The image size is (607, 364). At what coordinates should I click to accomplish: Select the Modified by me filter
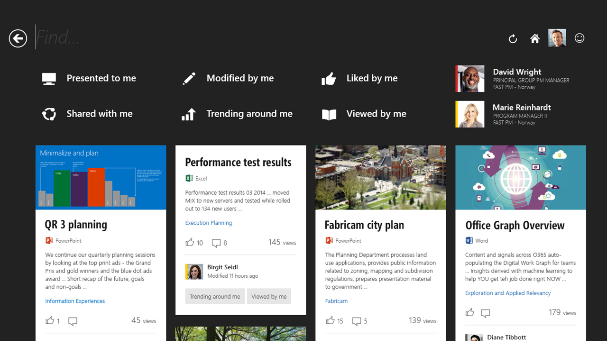[x=229, y=79]
